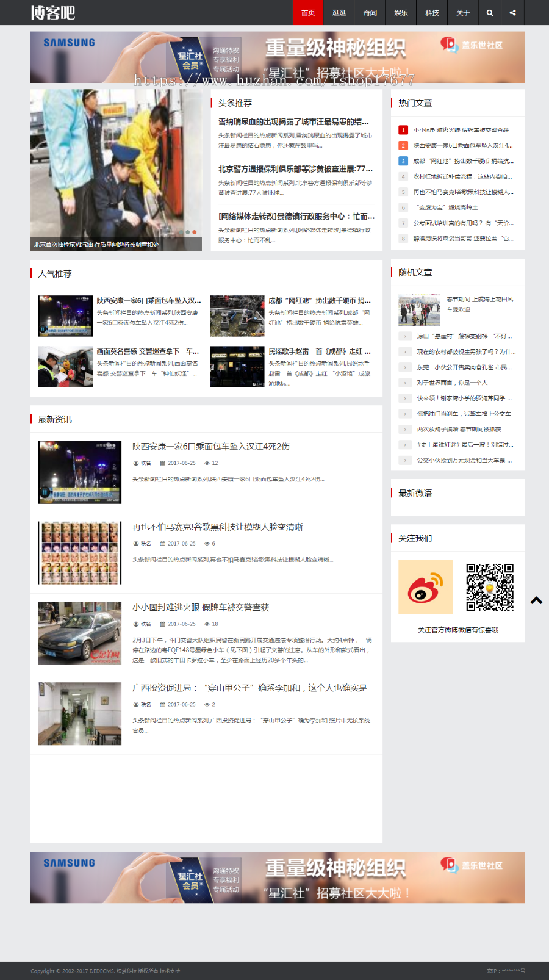
Task: Open headline 雪纳瑞尿血的出现揭露了城市汪最易患的结
Action: (x=293, y=121)
